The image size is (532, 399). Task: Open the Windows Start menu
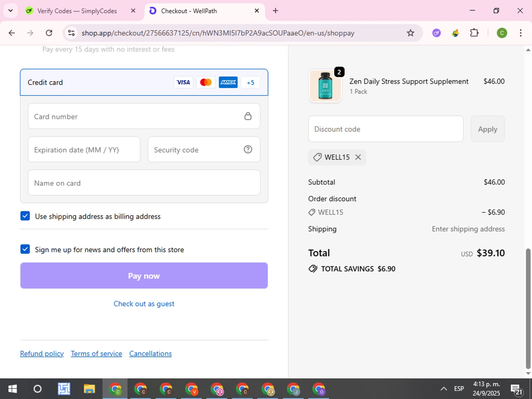[12, 389]
